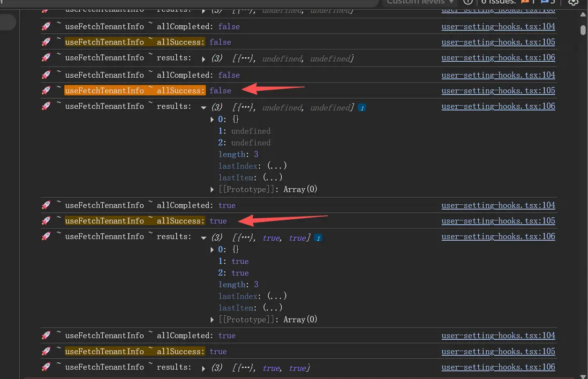Expand [[Prototype]] under the undefined results array
This screenshot has width=588, height=379.
point(213,189)
